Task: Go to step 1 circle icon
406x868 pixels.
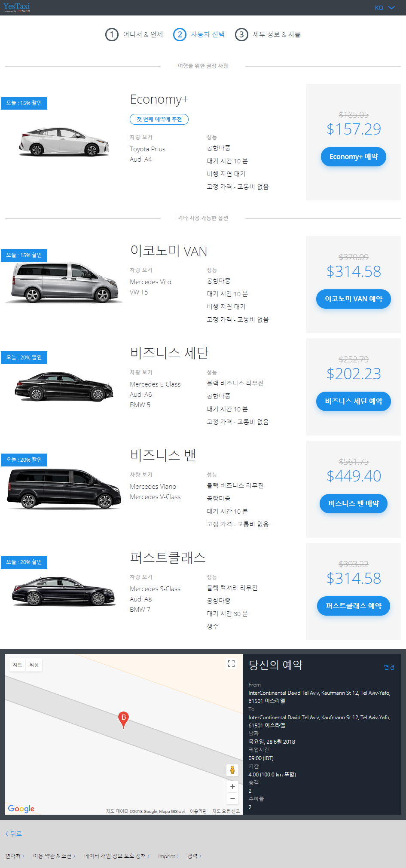Action: pyautogui.click(x=112, y=34)
